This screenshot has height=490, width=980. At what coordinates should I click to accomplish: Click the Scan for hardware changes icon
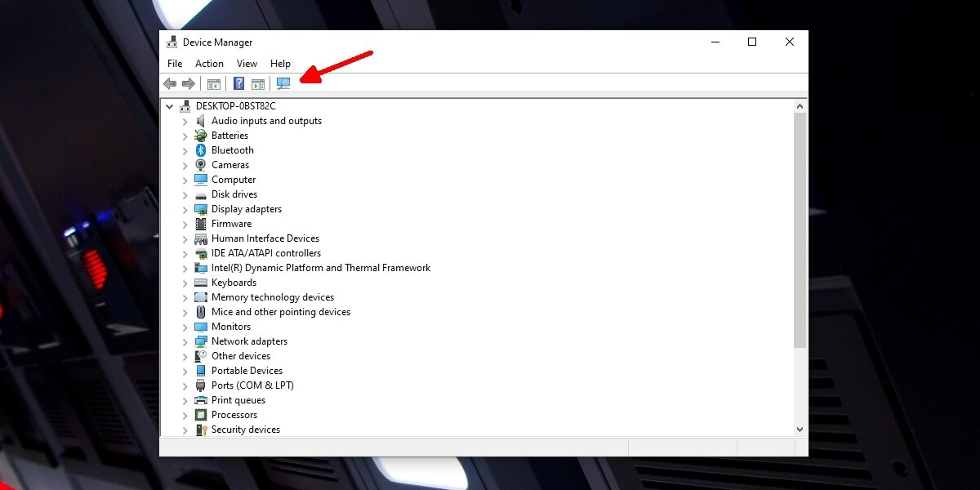283,82
